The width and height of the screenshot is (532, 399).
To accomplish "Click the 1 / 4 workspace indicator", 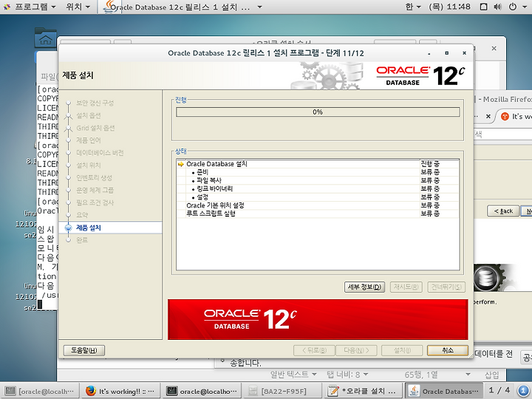I will [x=499, y=390].
